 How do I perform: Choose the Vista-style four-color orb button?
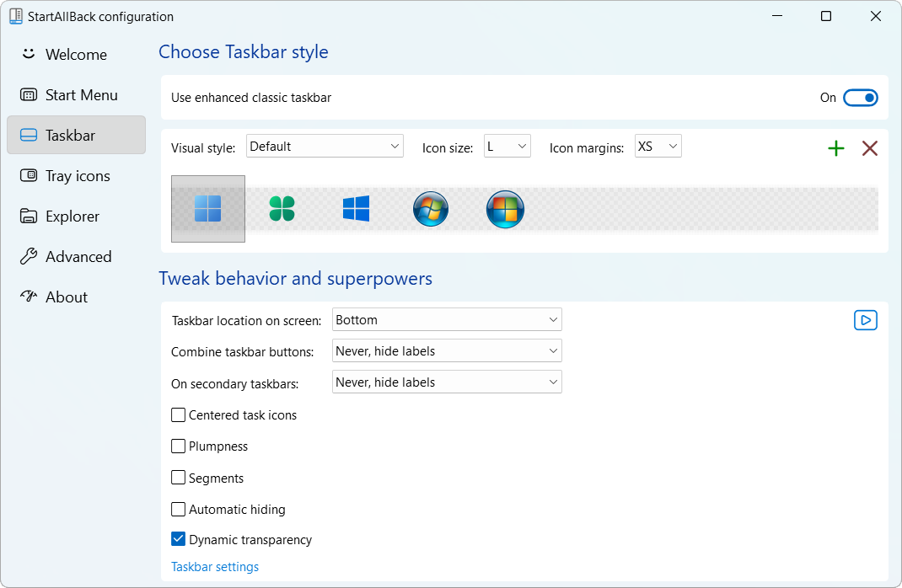[505, 209]
